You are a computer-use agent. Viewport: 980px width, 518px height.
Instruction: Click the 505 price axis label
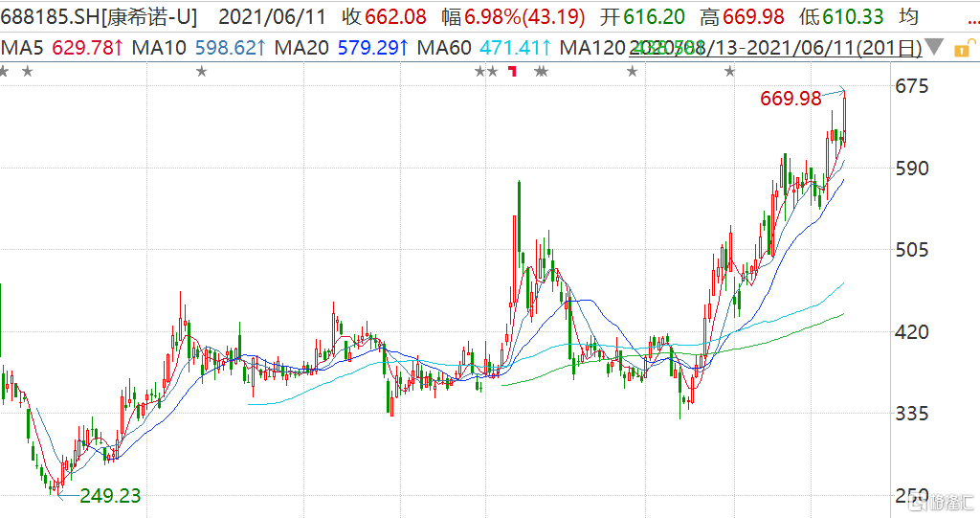pyautogui.click(x=912, y=250)
